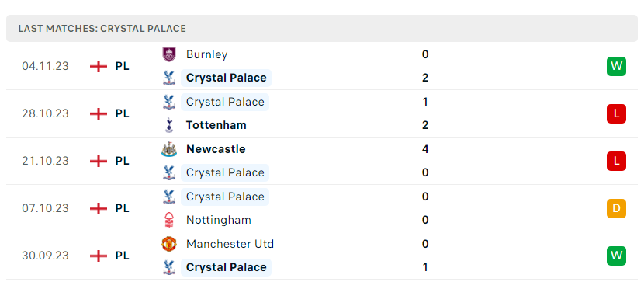Viewport: 644px width, 282px height.
Task: Click England flag icon in 30.09.23 row
Action: click(x=99, y=256)
